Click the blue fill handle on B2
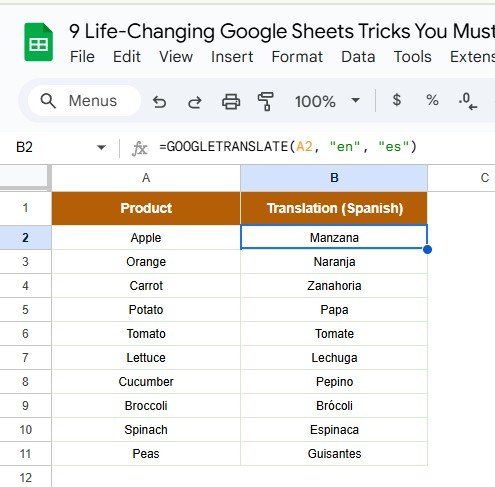The height and width of the screenshot is (487, 495). [427, 249]
